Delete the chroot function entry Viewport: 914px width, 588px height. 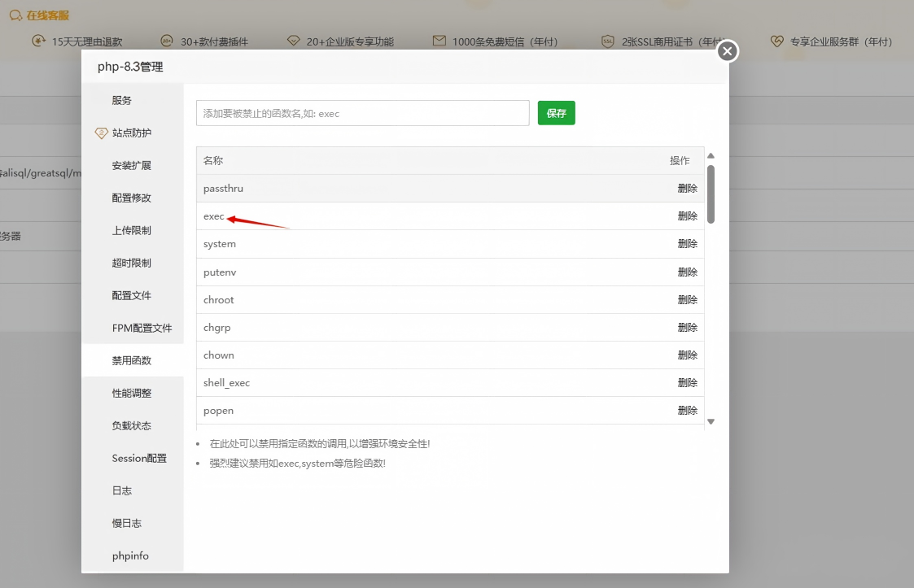687,299
